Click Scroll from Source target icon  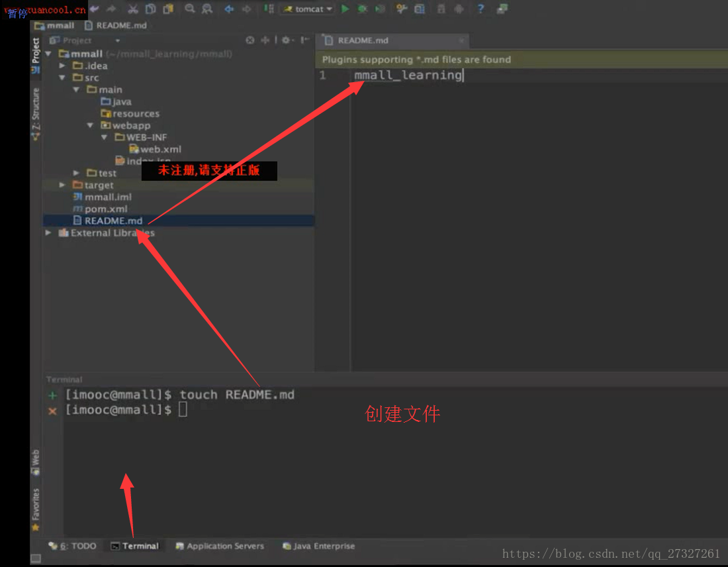click(250, 40)
